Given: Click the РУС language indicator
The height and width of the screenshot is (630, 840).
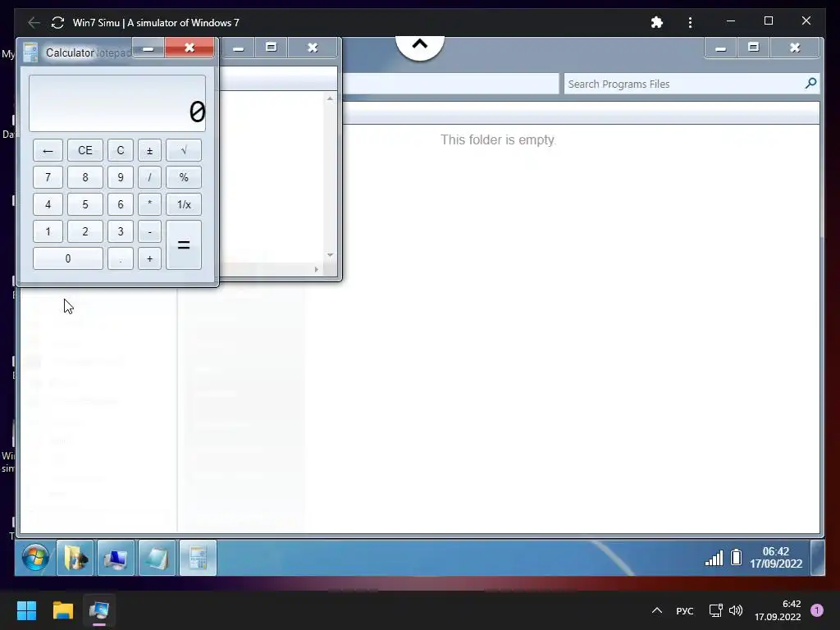Looking at the screenshot, I should [x=685, y=610].
